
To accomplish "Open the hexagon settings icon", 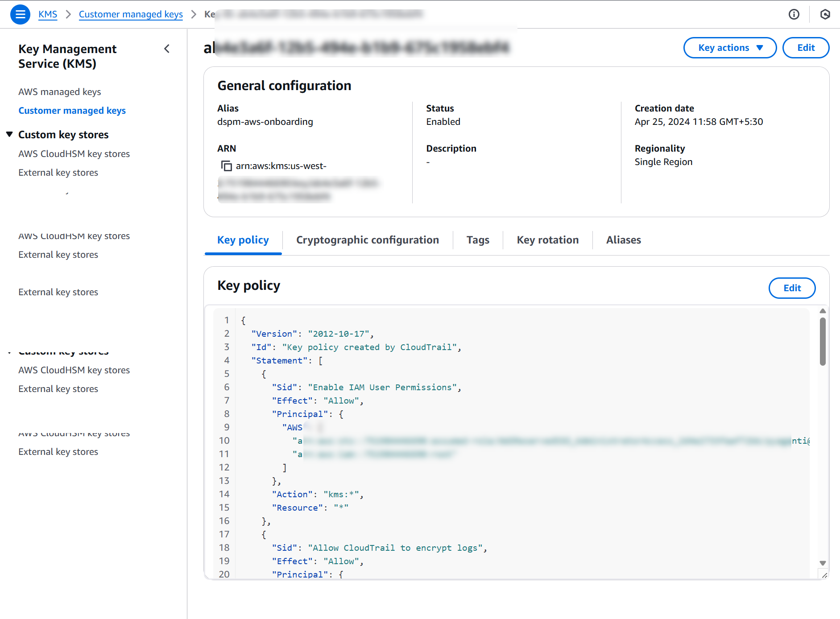I will click(825, 14).
